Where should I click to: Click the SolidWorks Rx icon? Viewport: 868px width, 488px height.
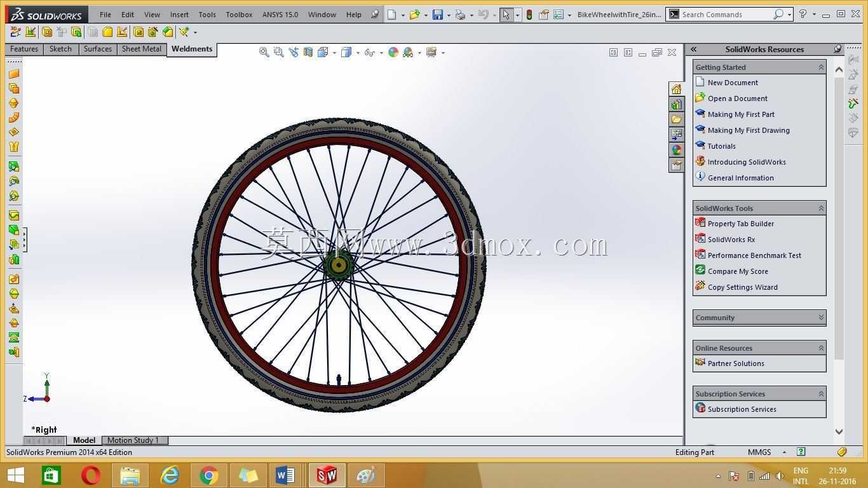tap(700, 239)
